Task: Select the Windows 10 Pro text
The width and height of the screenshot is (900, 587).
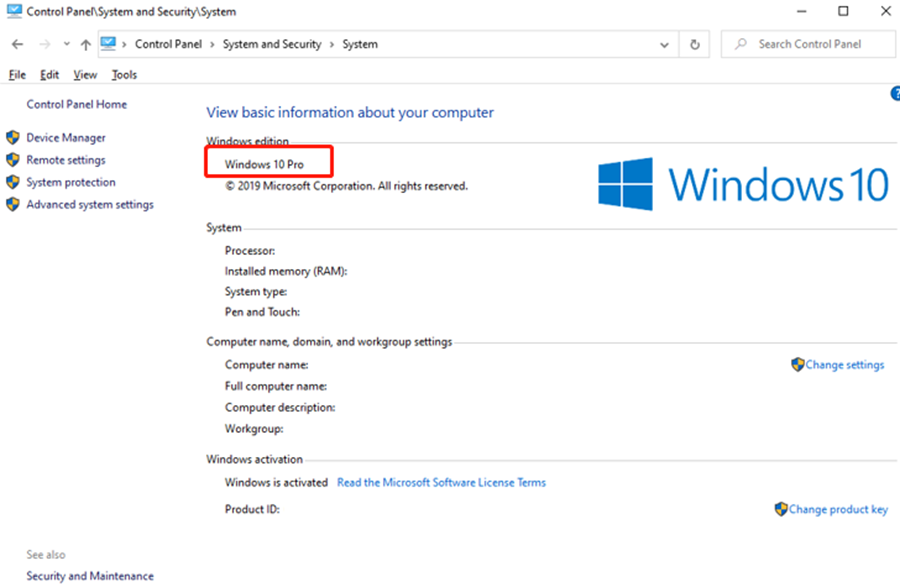Action: pos(264,164)
